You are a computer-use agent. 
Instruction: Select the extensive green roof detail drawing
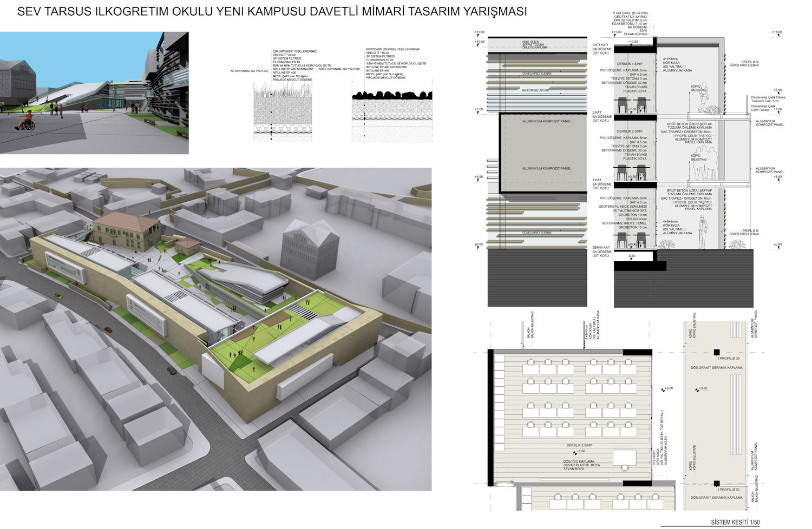392,116
